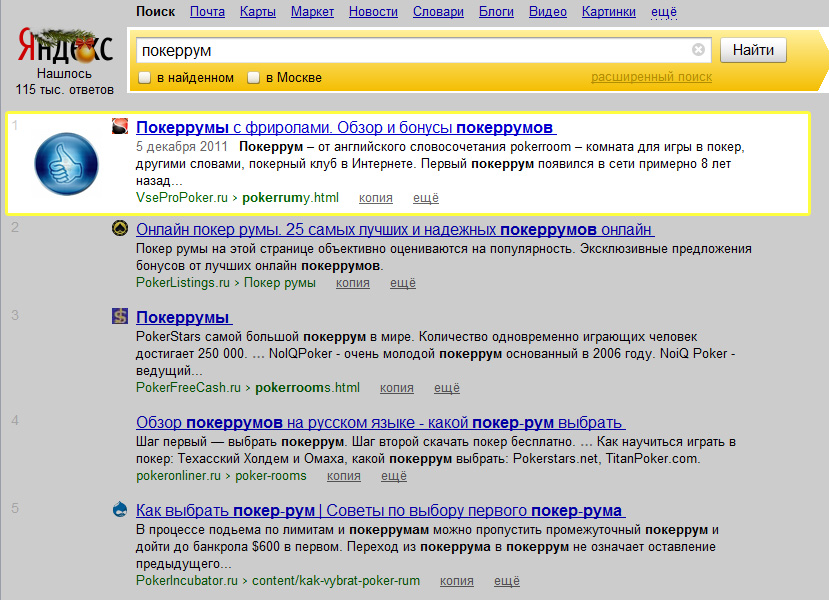
Task: Expand "ещё" under PokerListings.ru result
Action: [403, 283]
